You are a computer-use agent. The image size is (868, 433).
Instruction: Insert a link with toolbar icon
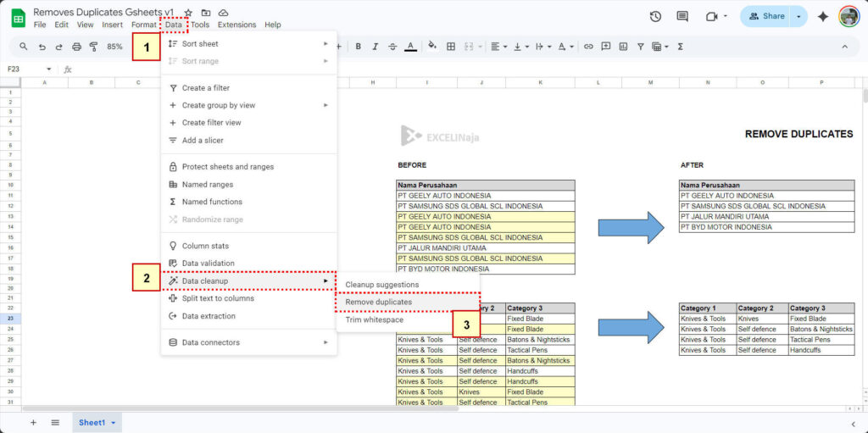click(x=588, y=47)
